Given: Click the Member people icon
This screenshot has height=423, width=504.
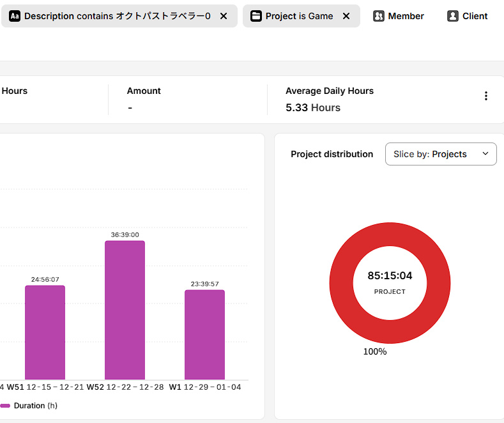Looking at the screenshot, I should (x=379, y=16).
